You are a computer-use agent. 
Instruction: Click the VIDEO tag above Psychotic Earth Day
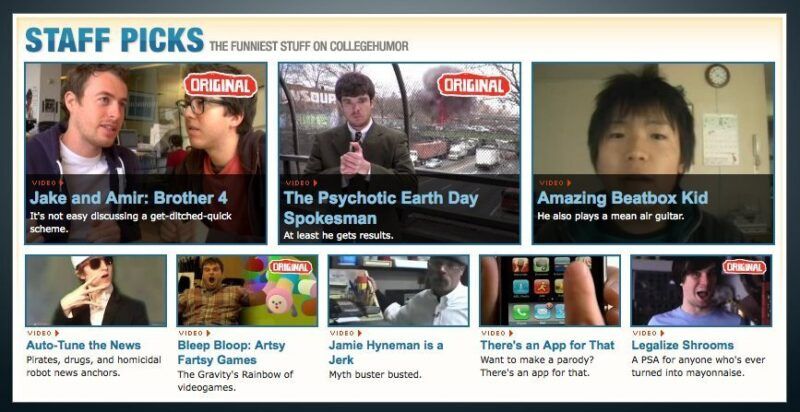(301, 183)
